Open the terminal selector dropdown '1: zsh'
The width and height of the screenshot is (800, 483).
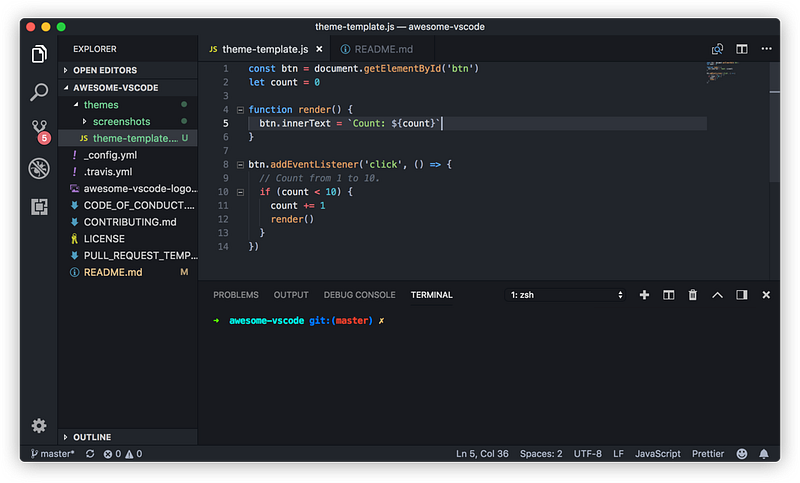(566, 295)
